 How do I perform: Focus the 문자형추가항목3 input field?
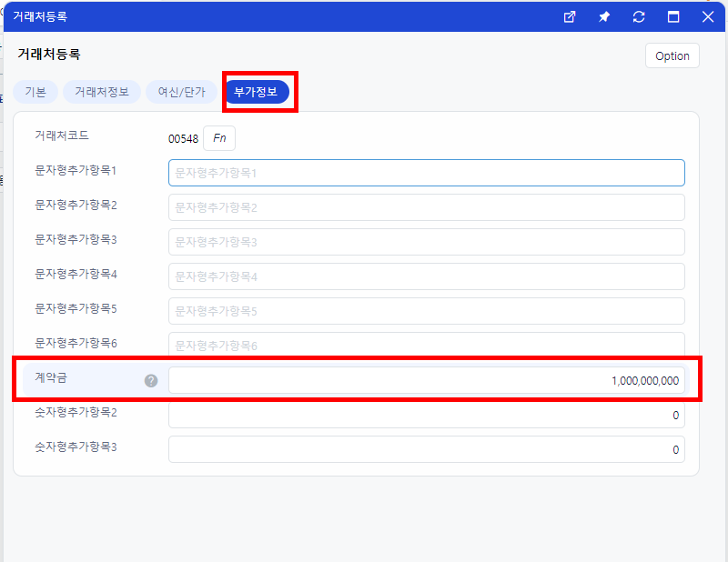coord(426,242)
